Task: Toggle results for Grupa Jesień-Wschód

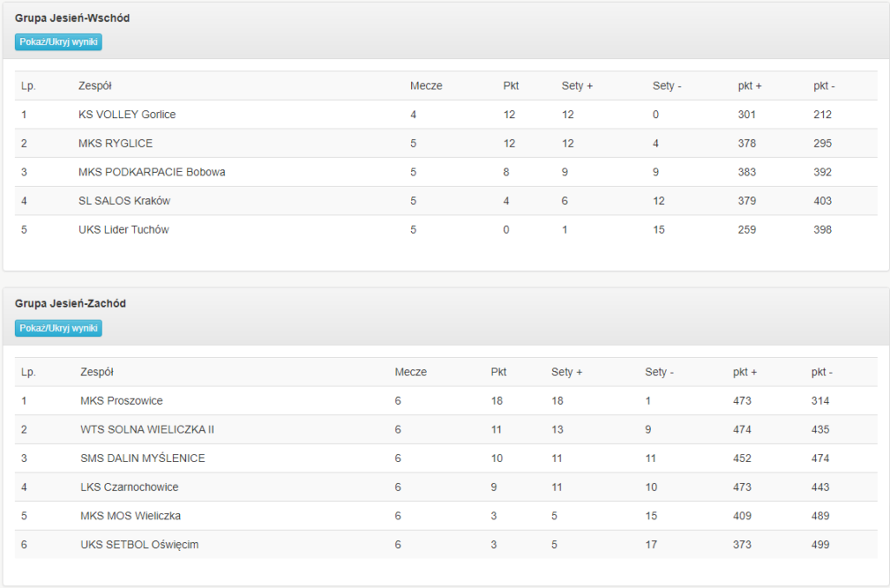Action: coord(58,42)
